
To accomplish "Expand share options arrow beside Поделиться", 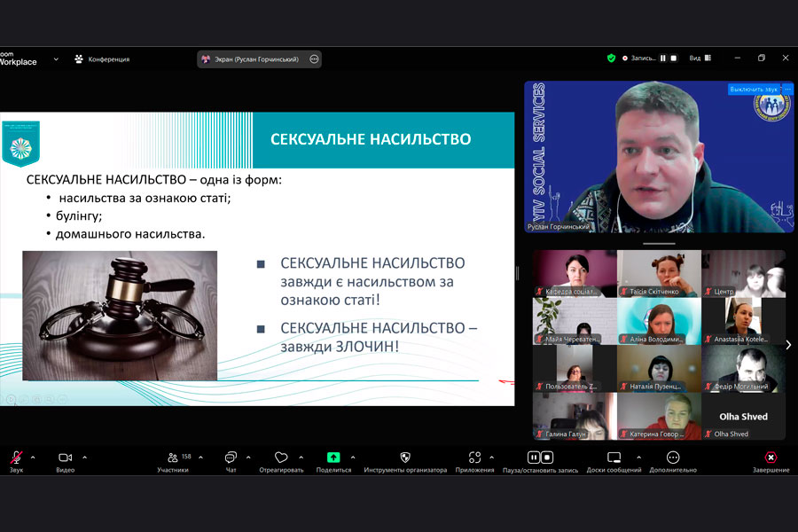I will (x=353, y=458).
